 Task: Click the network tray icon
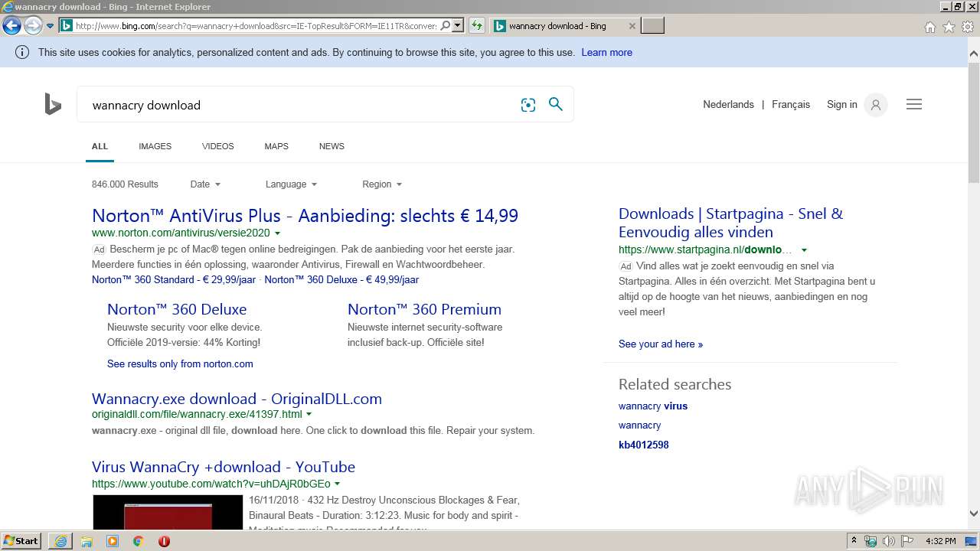pyautogui.click(x=871, y=541)
